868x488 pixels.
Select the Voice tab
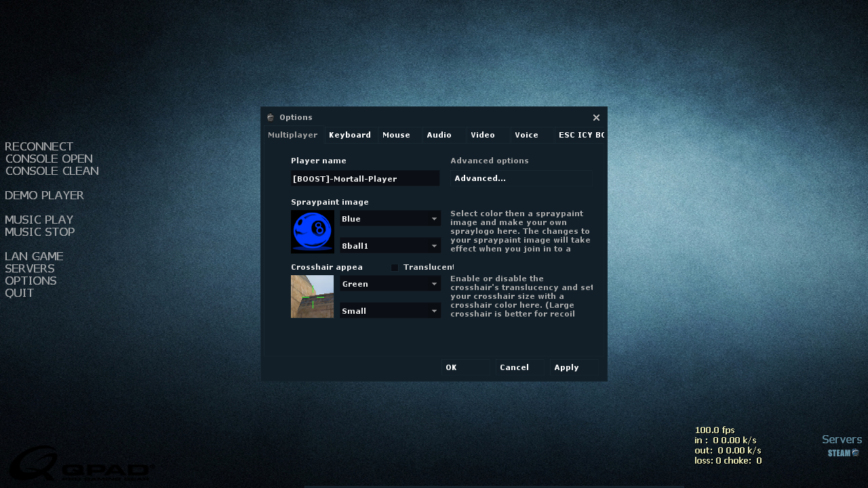[526, 135]
